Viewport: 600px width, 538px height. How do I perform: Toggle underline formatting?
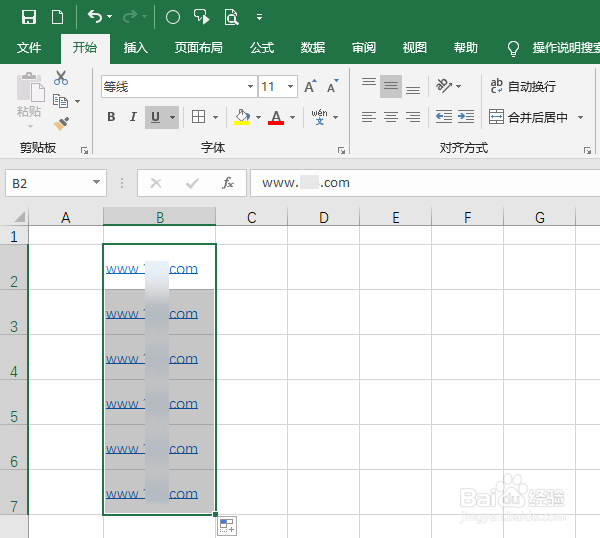(x=155, y=117)
